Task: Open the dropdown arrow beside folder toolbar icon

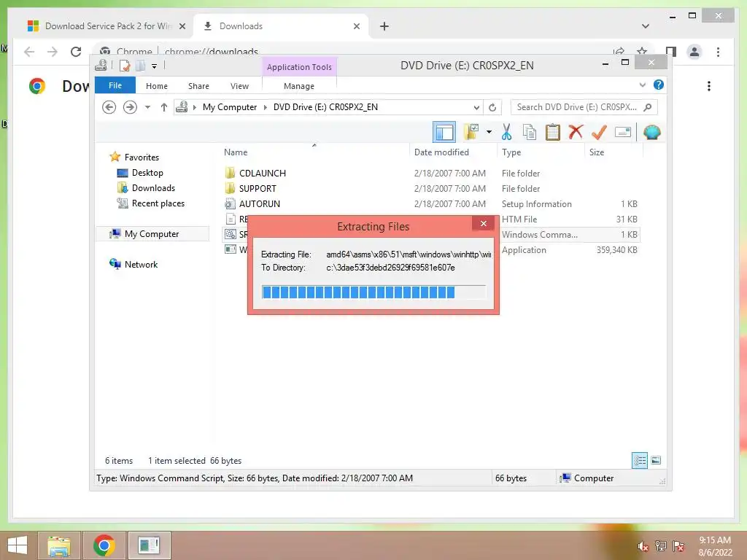Action: tap(489, 132)
